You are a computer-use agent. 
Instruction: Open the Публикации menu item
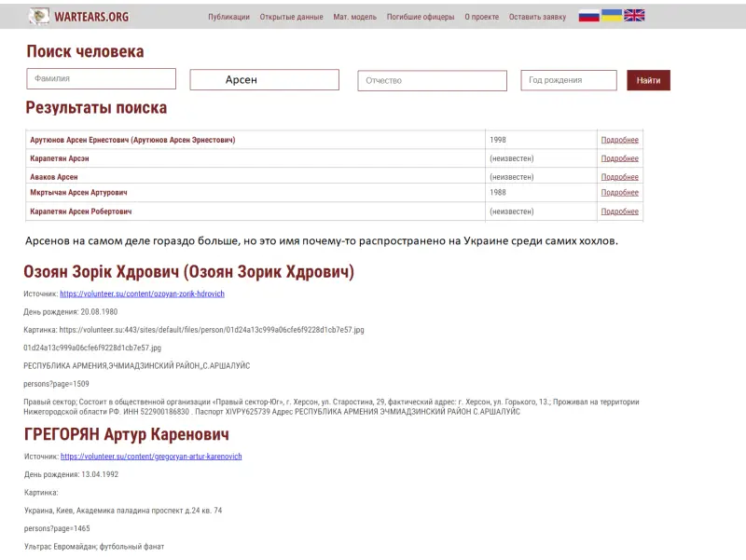click(228, 17)
